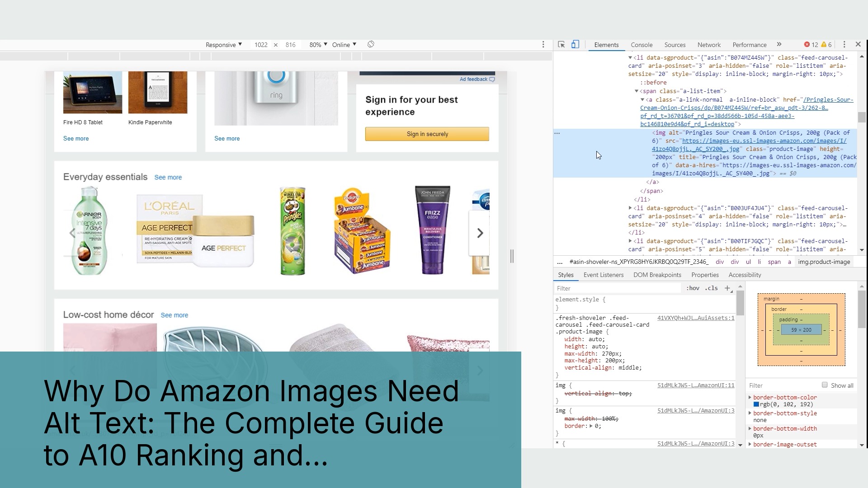Open the Responsive device dropdown

click(x=224, y=45)
